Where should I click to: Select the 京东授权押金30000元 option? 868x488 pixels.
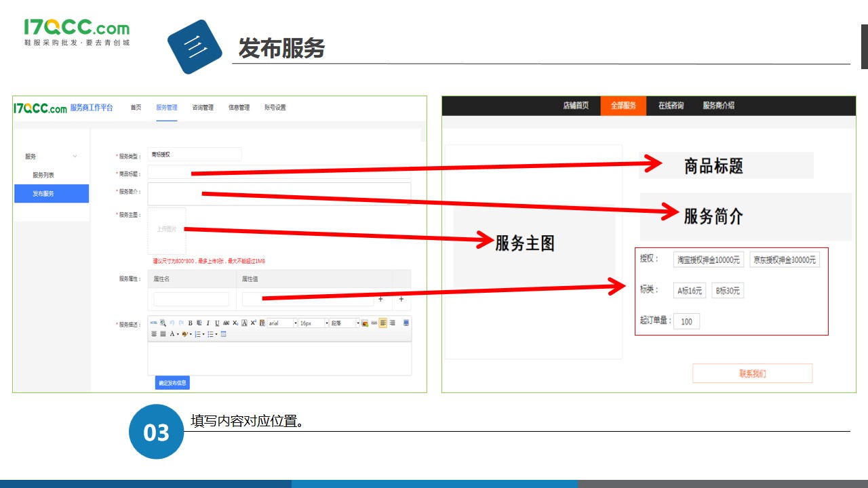pyautogui.click(x=785, y=260)
